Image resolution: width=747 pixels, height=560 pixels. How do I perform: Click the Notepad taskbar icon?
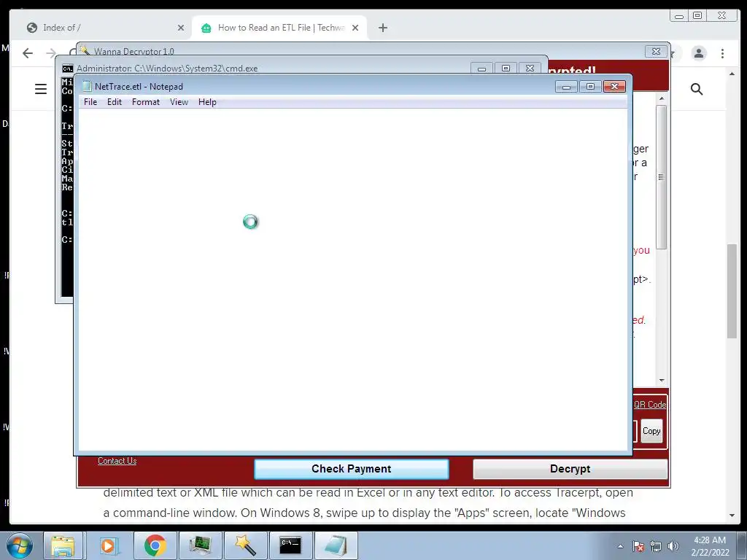[x=336, y=545]
